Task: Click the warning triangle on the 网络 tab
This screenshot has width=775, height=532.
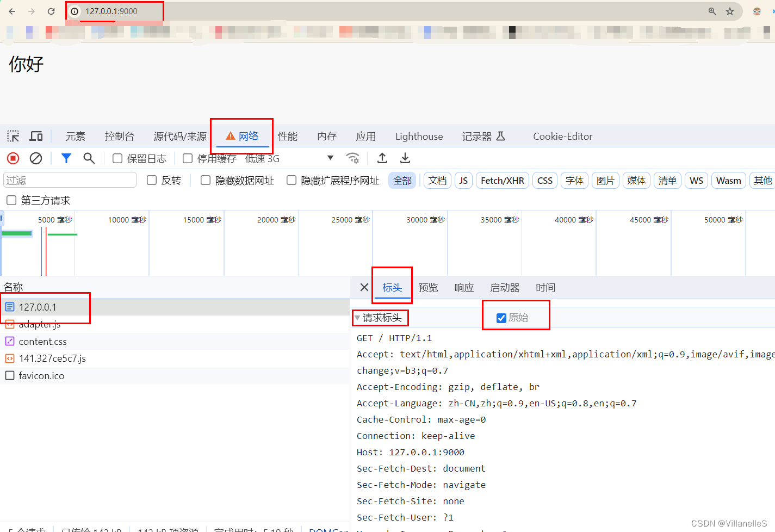Action: tap(231, 136)
